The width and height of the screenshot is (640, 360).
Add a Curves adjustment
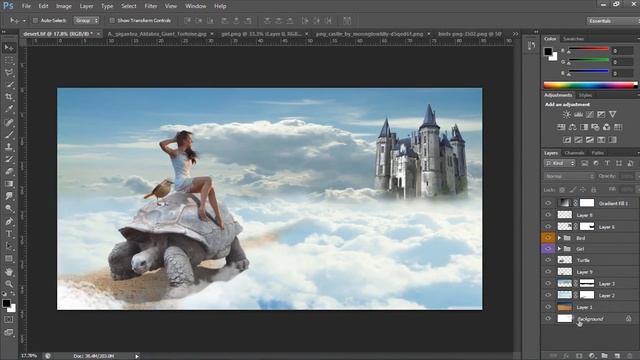click(590, 115)
